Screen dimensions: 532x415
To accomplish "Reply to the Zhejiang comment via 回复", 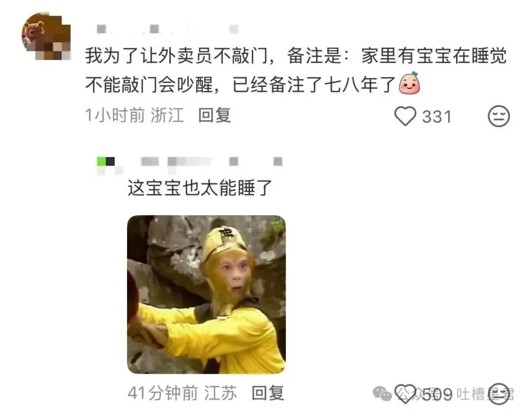I will (214, 115).
